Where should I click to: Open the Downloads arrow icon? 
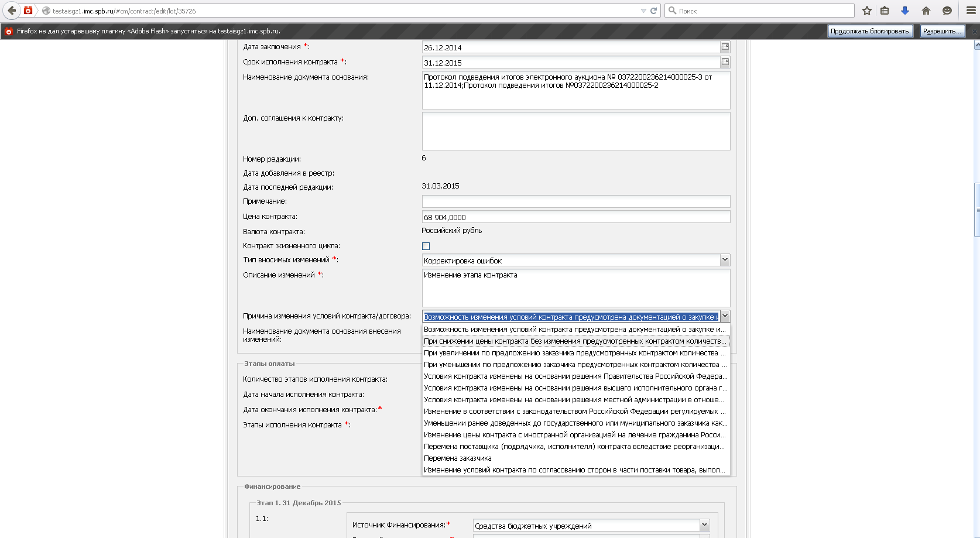coord(905,11)
